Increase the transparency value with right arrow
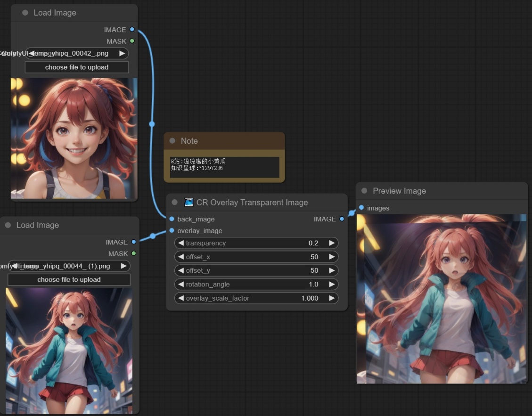Screen dimensions: 532x416 point(332,243)
